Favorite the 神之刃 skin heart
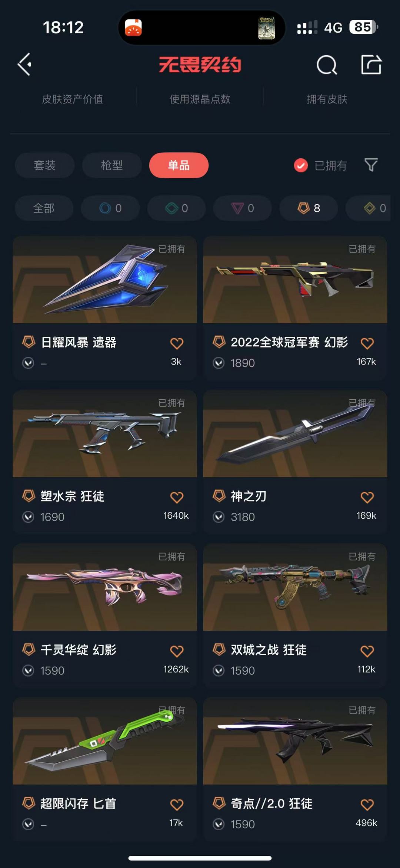Screen dimensions: 400x868 tap(367, 497)
